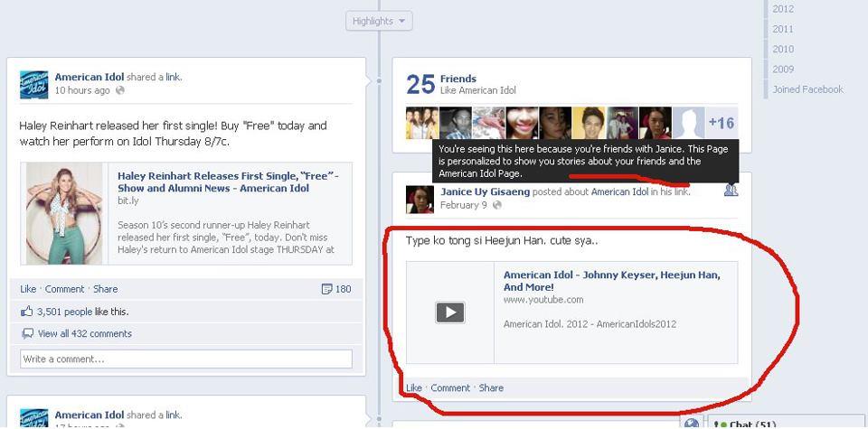
Task: Like the Haley Reinhart post
Action: (x=28, y=289)
